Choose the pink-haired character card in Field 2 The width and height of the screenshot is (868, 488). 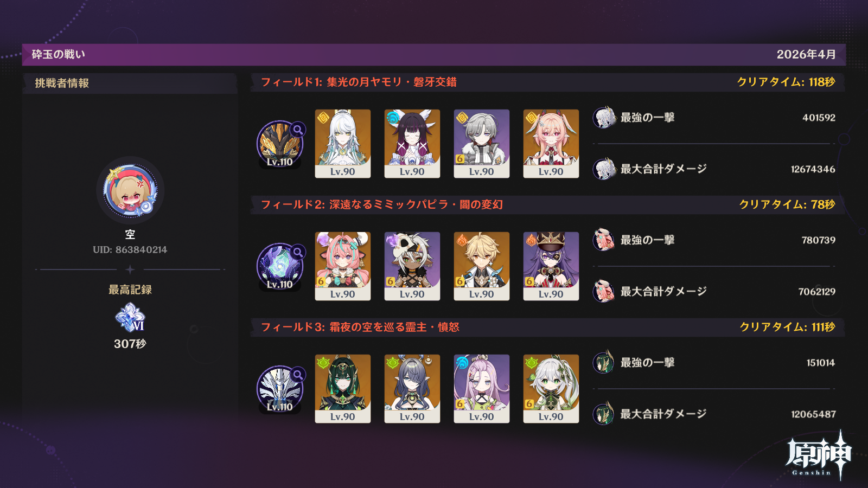(343, 266)
